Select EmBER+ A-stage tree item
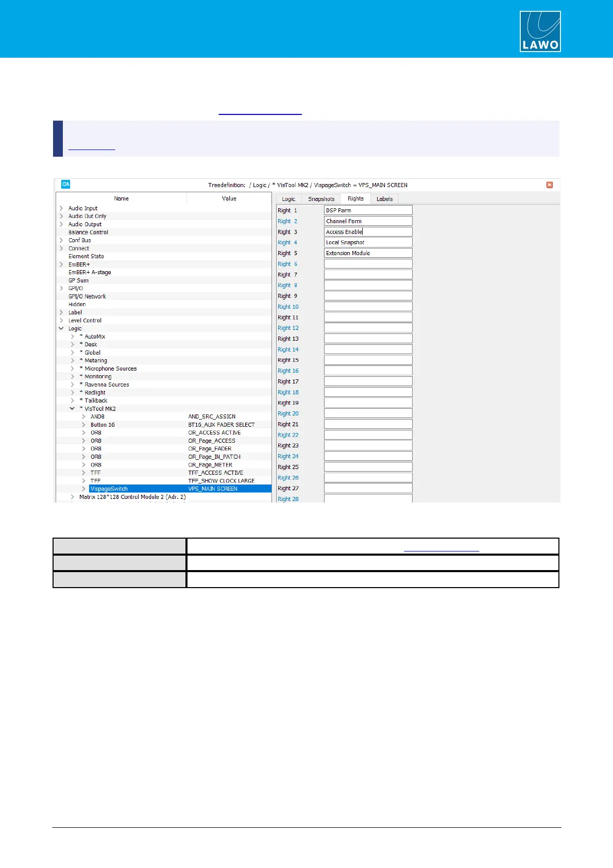 click(90, 272)
